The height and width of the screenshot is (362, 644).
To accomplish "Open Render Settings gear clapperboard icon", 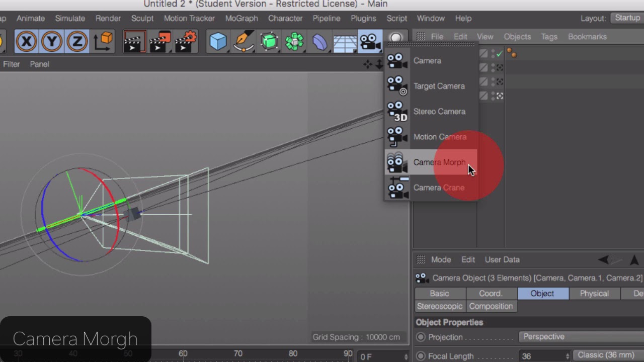I will [185, 41].
